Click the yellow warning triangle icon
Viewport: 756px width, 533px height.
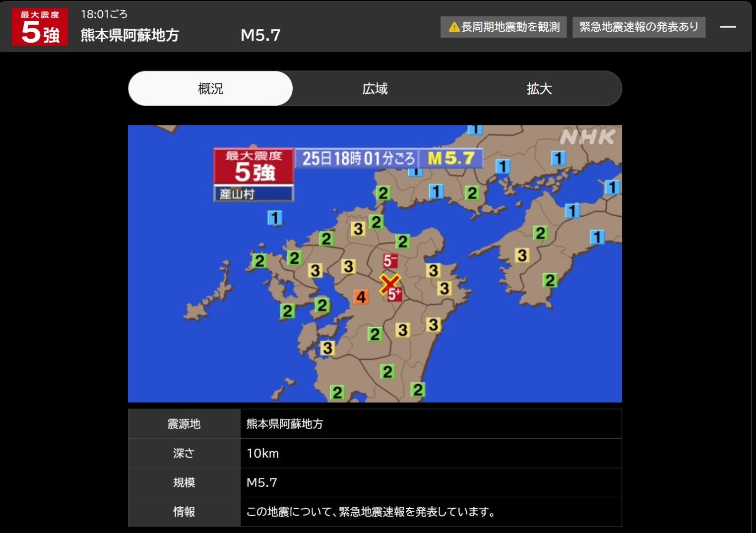pos(454,27)
